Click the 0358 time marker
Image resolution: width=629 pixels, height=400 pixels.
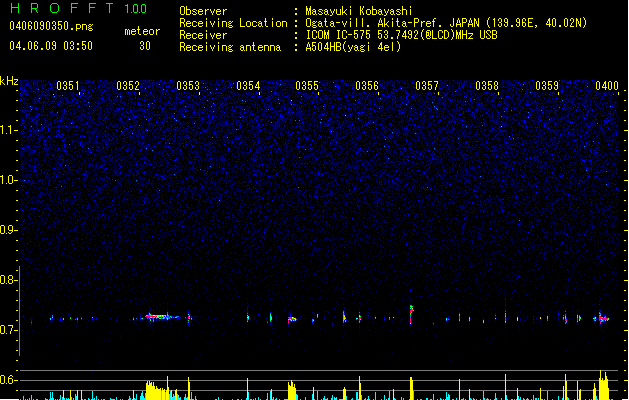tap(487, 86)
